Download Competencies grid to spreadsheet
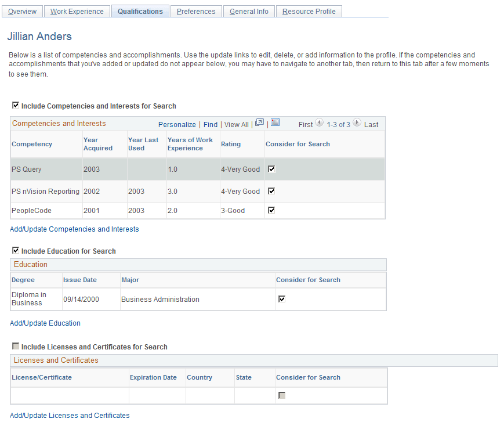 (x=274, y=122)
